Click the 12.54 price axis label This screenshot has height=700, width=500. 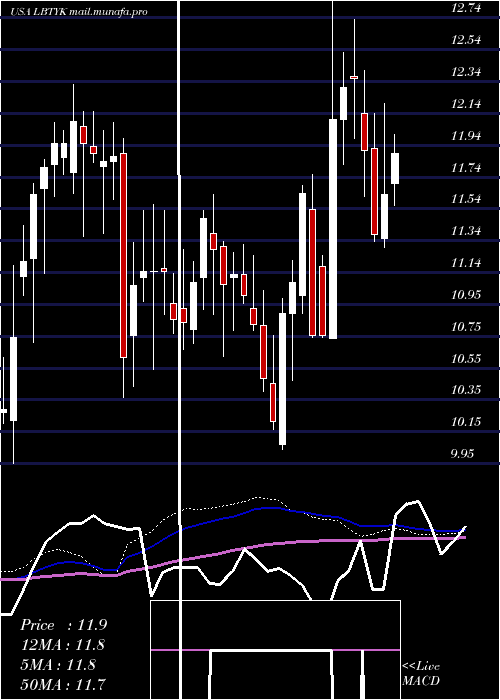coord(466,40)
